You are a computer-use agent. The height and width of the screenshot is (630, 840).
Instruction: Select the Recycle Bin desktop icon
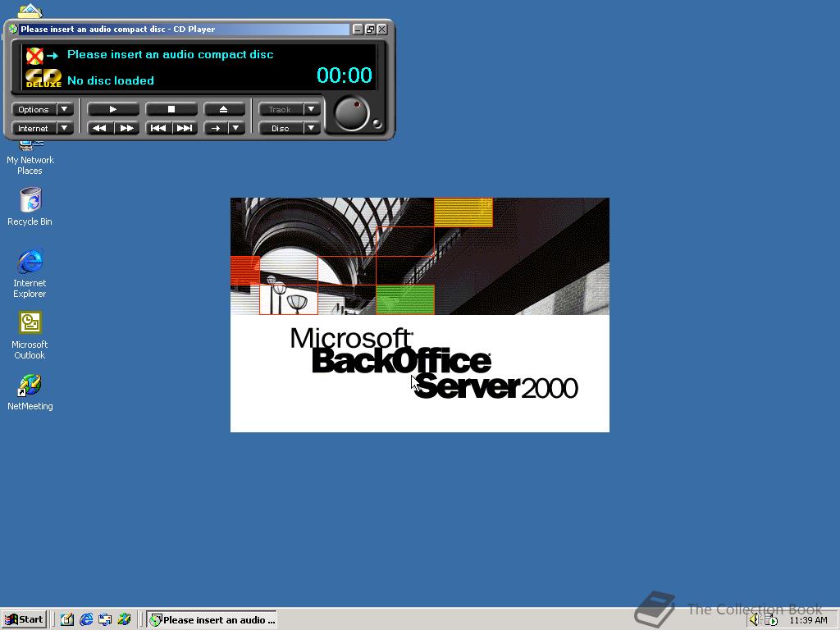(30, 207)
